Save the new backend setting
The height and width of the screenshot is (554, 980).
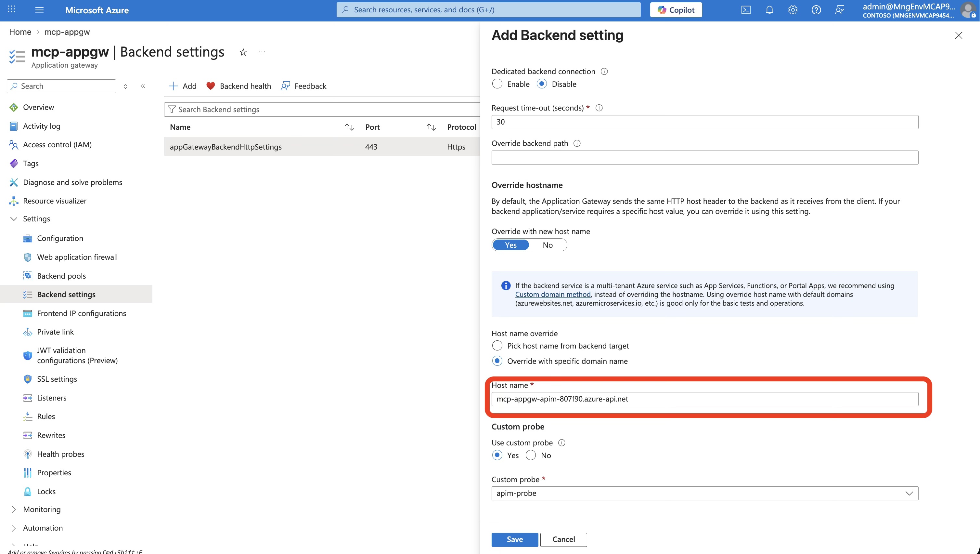(x=514, y=539)
